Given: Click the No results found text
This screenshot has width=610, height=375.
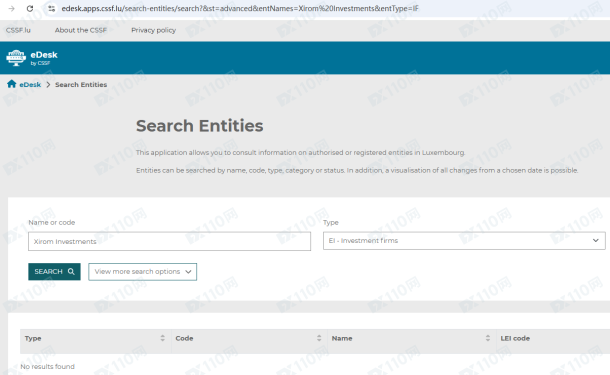Looking at the screenshot, I should click(47, 366).
